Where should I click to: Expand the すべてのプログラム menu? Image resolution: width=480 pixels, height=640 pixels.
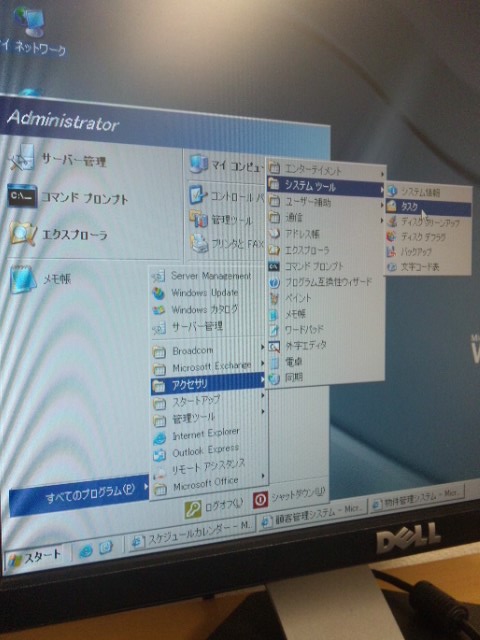tap(79, 494)
